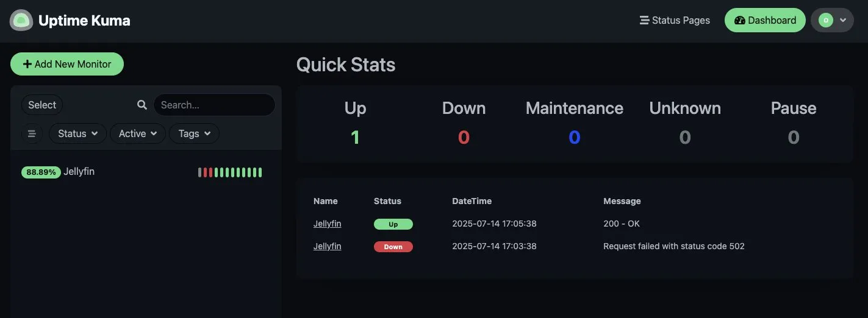Open profile menu chevron arrow
This screenshot has height=318, width=868.
point(843,20)
